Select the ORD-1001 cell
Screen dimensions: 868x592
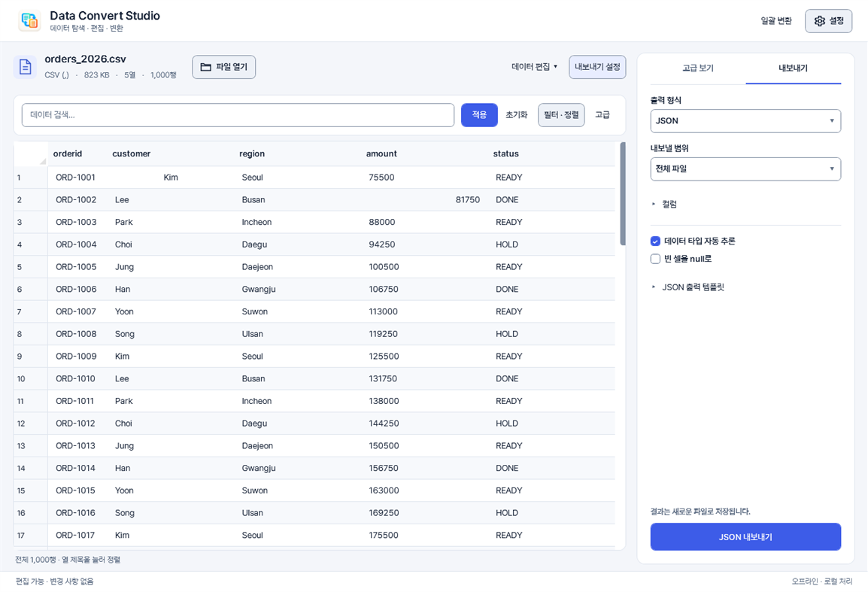(77, 178)
